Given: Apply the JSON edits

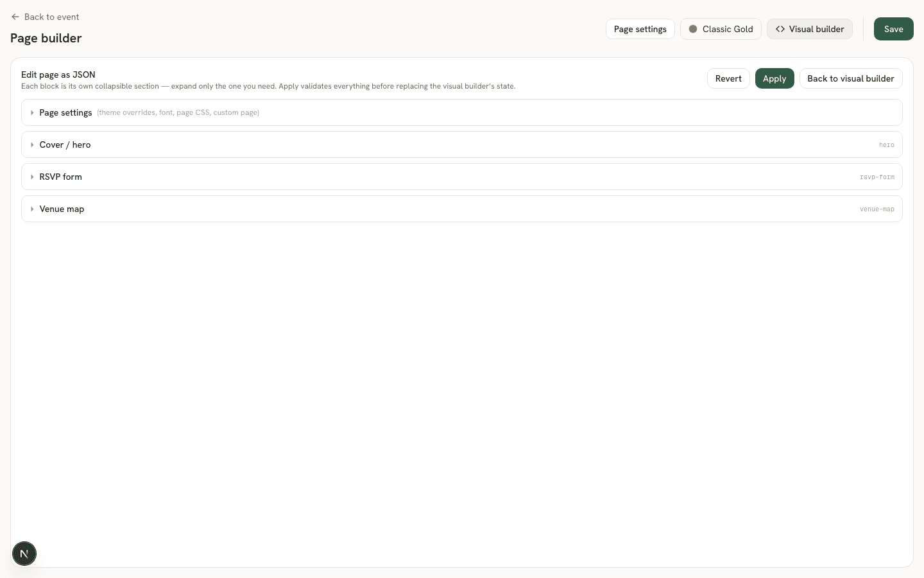Looking at the screenshot, I should [774, 78].
